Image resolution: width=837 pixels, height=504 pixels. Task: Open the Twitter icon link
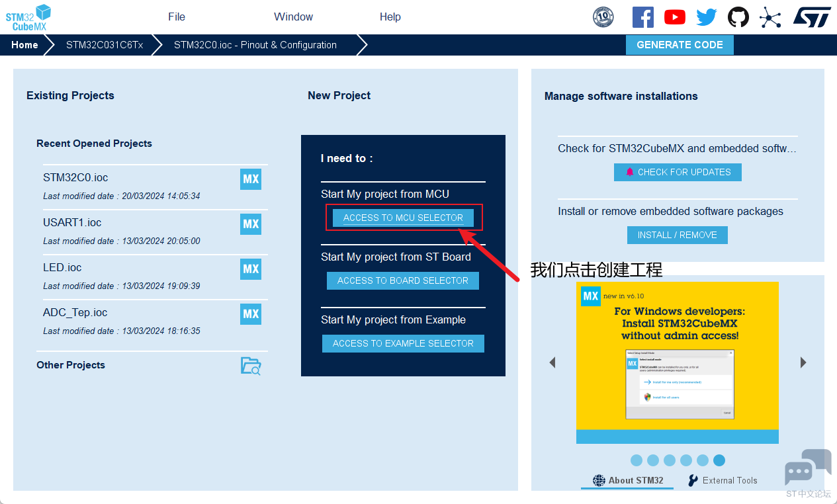pyautogui.click(x=707, y=17)
